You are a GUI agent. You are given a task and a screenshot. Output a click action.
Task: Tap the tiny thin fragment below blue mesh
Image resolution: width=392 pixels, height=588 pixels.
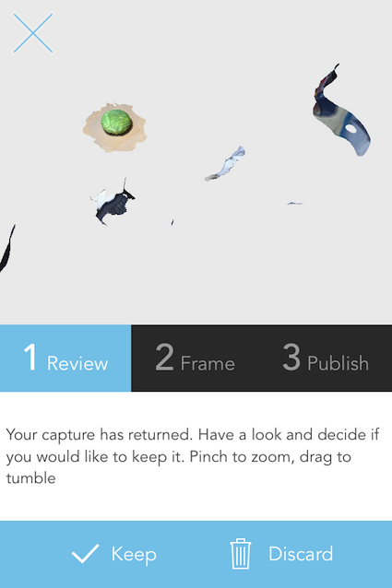pos(295,204)
